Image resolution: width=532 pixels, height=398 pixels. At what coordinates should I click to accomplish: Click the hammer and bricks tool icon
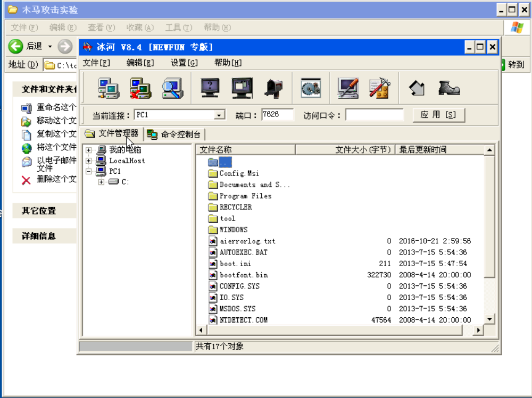(380, 88)
